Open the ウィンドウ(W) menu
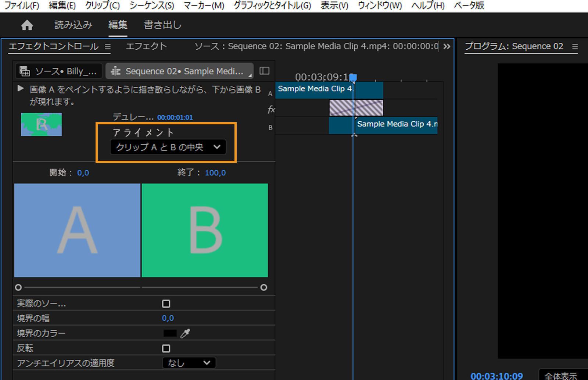The width and height of the screenshot is (588, 380). (380, 6)
